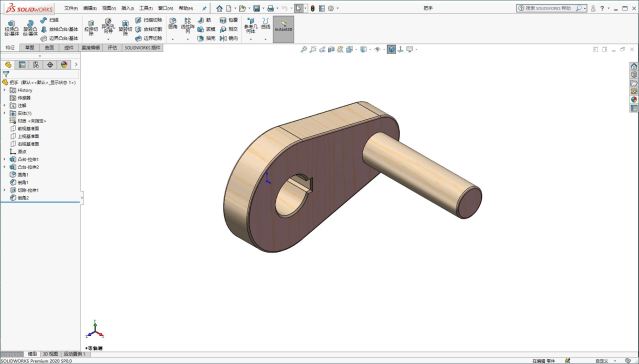The height and width of the screenshot is (364, 639).
Task: Toggle the Instant3D button
Action: tap(283, 29)
